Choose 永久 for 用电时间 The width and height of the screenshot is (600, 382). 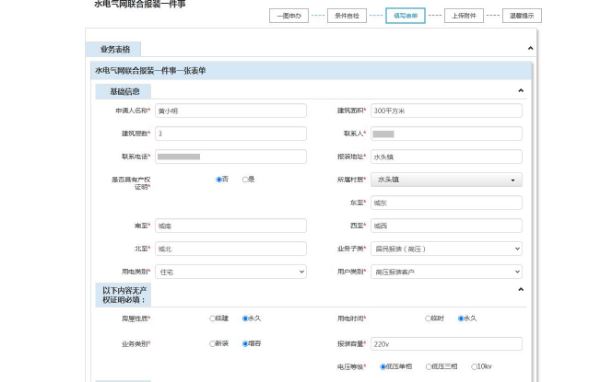pos(461,318)
